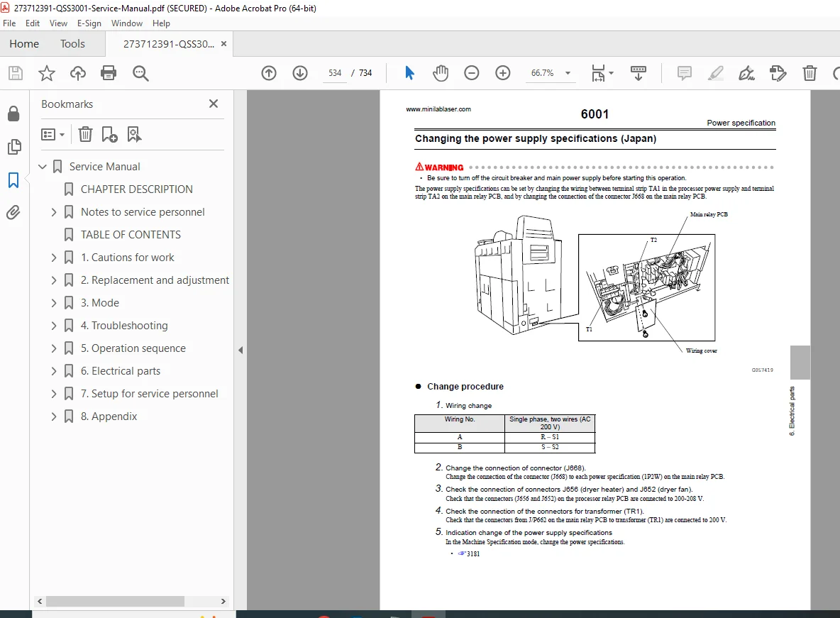The height and width of the screenshot is (618, 840).
Task: Close the 273712391-QSS30... document tab
Action: pyautogui.click(x=224, y=43)
